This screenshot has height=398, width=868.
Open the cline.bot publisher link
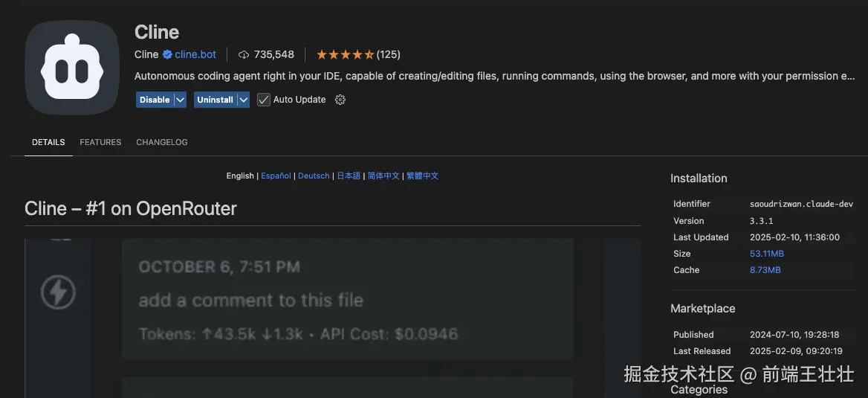(x=195, y=54)
